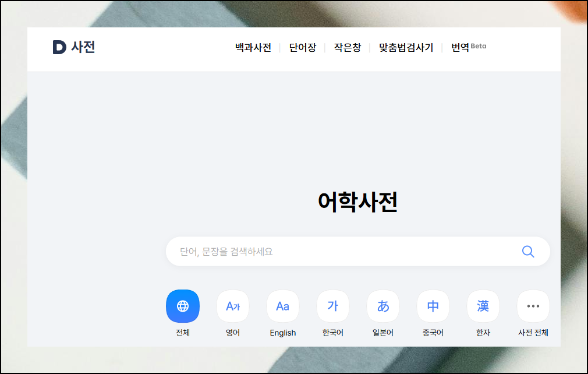
Task: Click the 한자 label text
Action: [x=483, y=333]
